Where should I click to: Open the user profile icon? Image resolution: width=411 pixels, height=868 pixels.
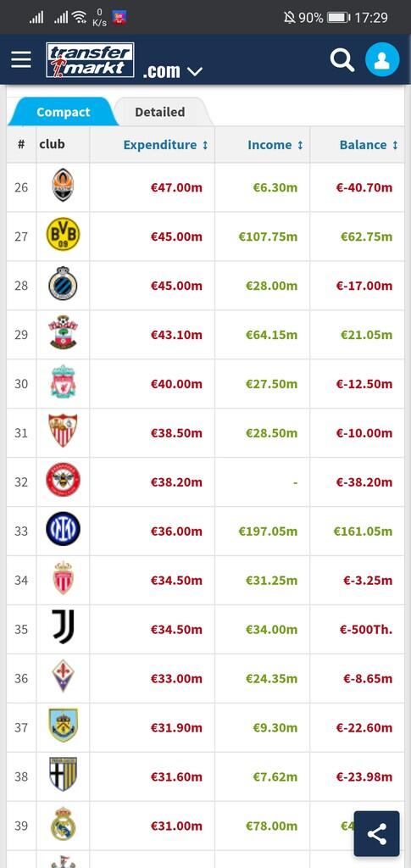(x=382, y=59)
